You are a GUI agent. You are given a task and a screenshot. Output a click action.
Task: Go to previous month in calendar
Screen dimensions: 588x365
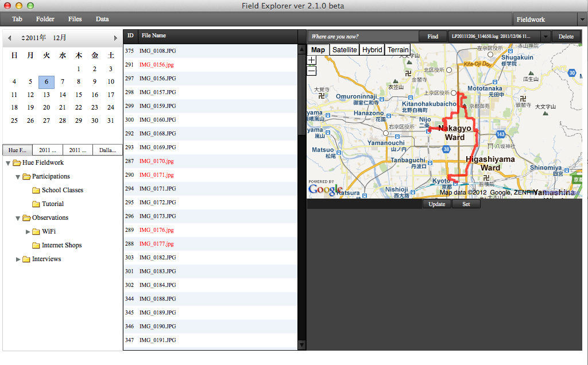coord(10,38)
